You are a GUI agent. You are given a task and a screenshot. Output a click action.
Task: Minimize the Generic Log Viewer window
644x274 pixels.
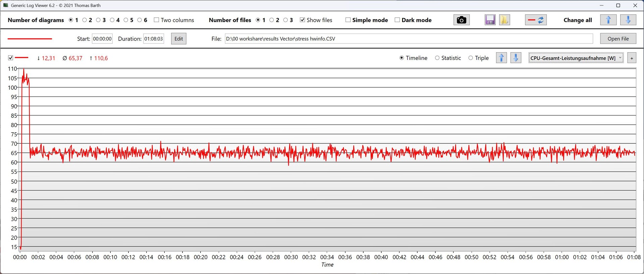tap(601, 5)
